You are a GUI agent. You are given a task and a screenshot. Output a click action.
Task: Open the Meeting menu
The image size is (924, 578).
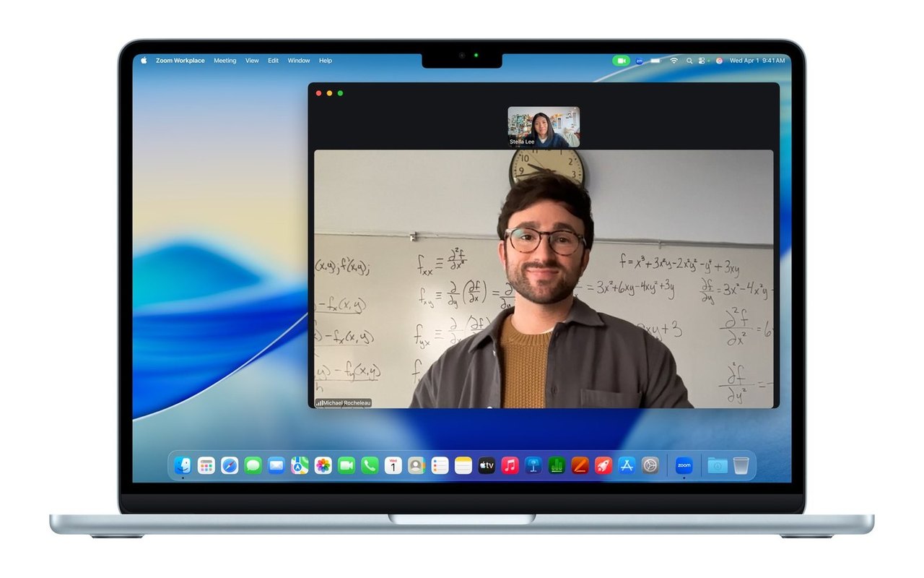tap(225, 61)
